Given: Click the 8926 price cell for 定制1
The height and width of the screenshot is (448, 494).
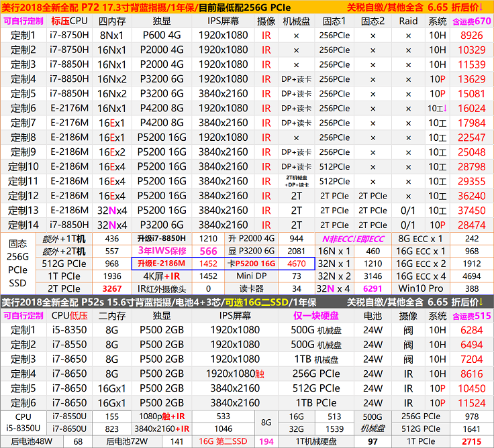Looking at the screenshot, I should [471, 36].
